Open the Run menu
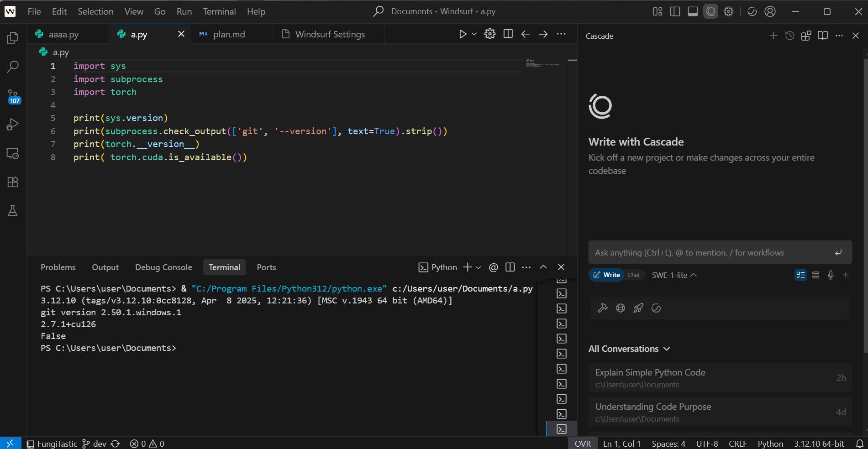This screenshot has height=449, width=868. (184, 11)
